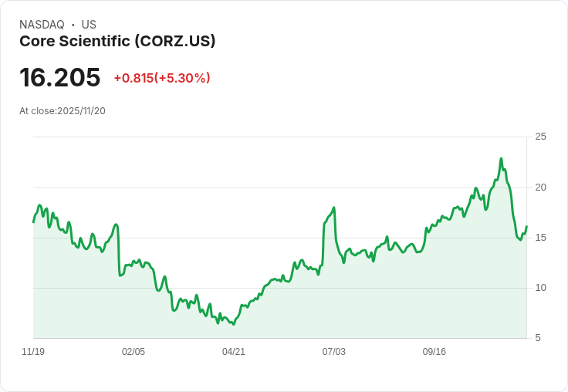This screenshot has height=392, width=568.
Task: Click the 10 y-axis label
Action: click(540, 288)
